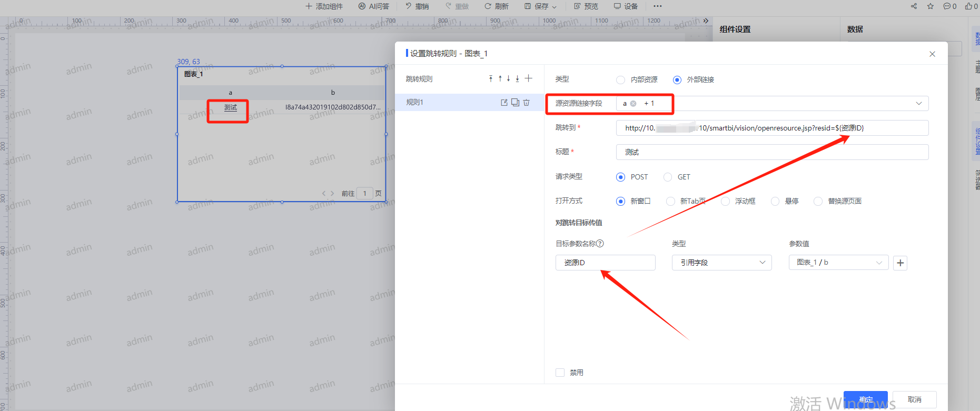Image resolution: width=980 pixels, height=411 pixels.
Task: Click the 重做 redo toolbar item
Action: point(457,6)
